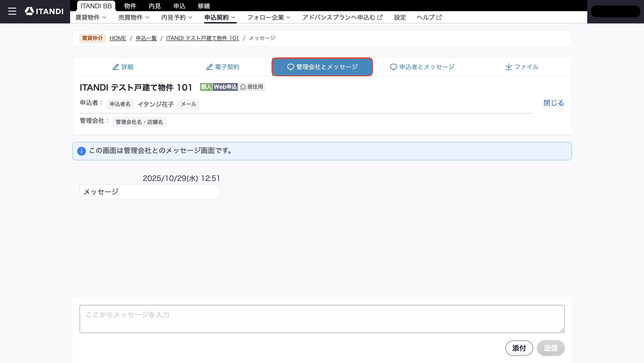Click external link icon next to ヘルプ

coord(439,17)
